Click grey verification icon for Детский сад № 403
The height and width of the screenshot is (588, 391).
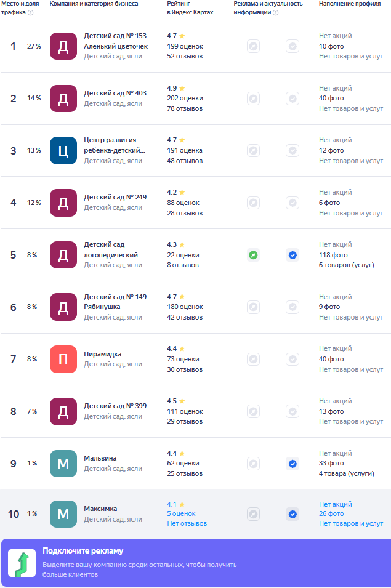(x=292, y=99)
